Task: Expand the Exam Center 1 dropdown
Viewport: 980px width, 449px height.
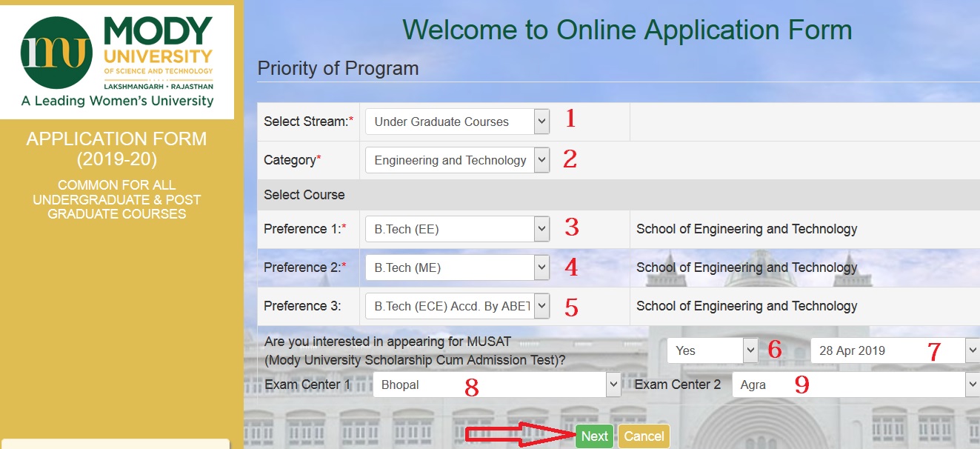Action: (x=496, y=385)
